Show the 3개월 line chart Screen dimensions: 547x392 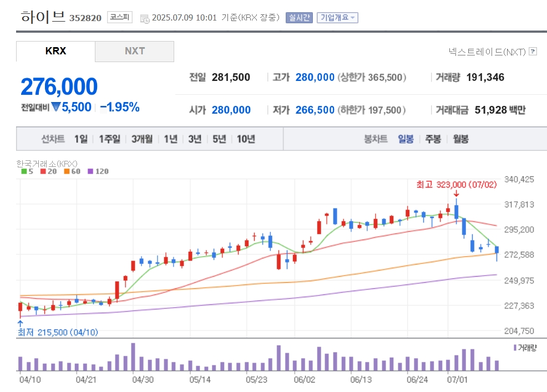[142, 139]
